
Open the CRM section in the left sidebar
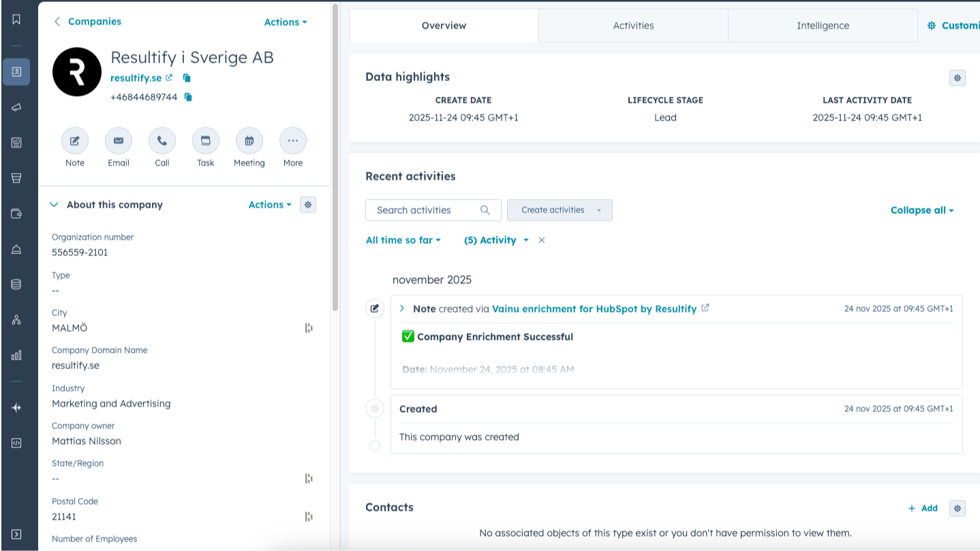16,72
